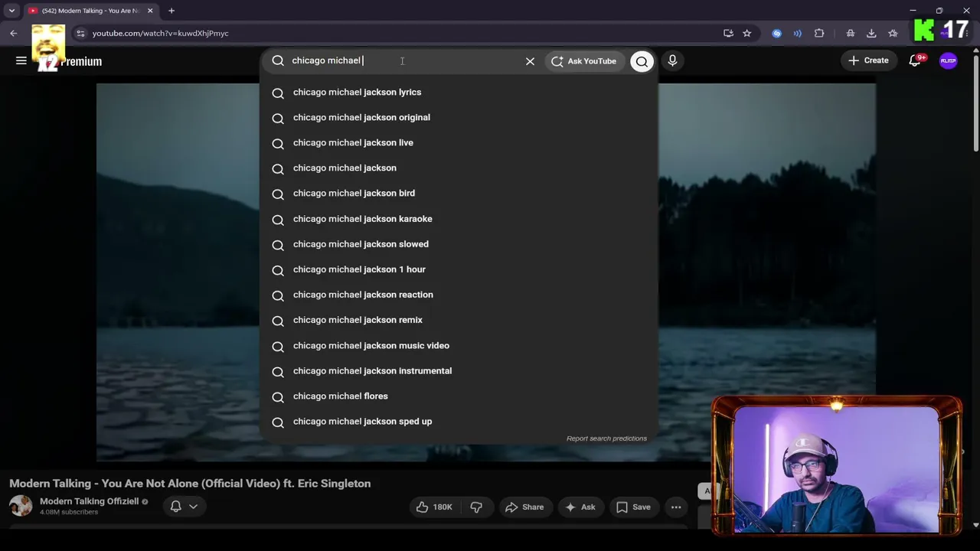
Task: Click in the search field text
Action: [403, 60]
